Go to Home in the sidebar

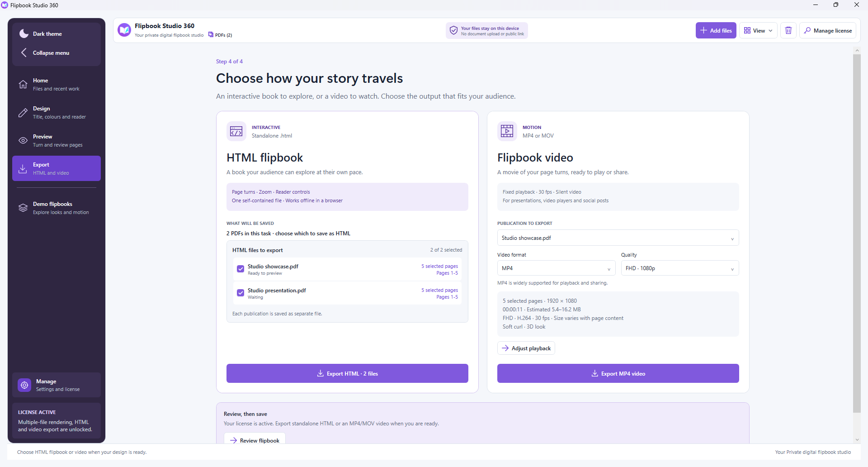(57, 84)
